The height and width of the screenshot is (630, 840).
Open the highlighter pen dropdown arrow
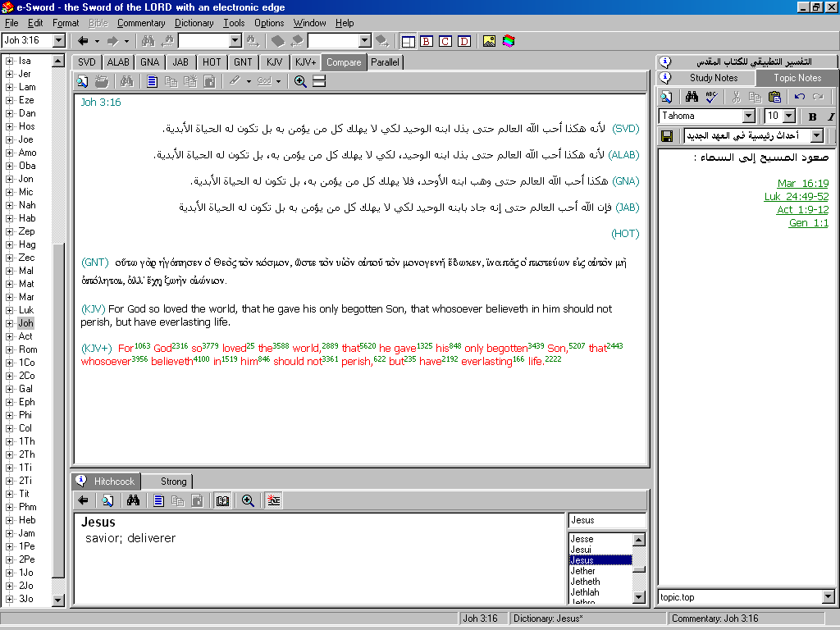249,81
